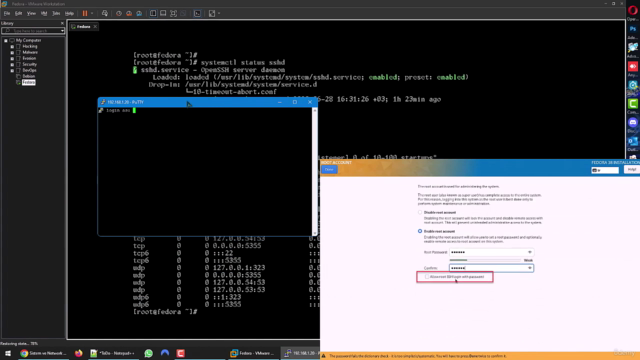Select Enable root account radio button
Image resolution: width=640 pixels, height=360 pixels.
420,231
